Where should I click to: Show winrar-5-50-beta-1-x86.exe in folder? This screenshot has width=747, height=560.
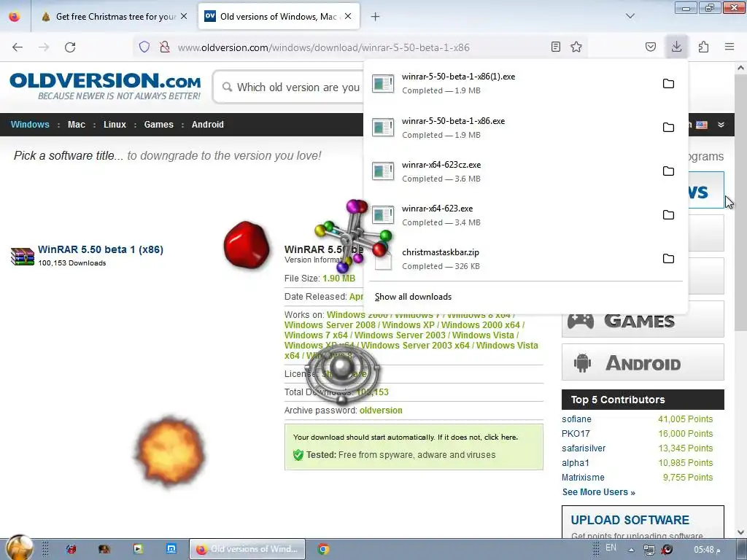[668, 127]
